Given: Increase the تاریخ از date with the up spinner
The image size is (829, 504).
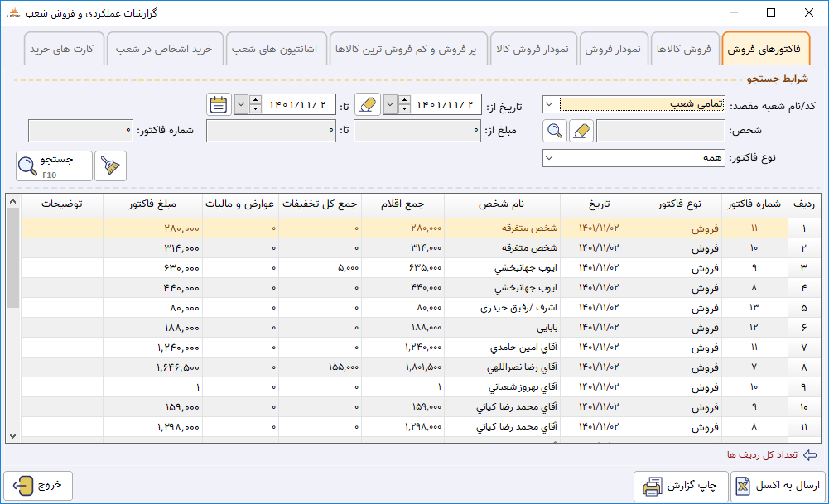Looking at the screenshot, I should 404,100.
